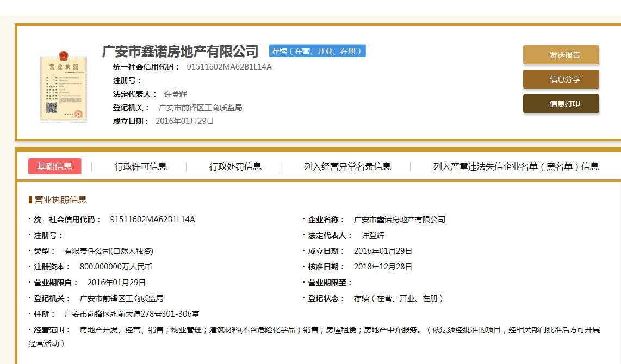Select the 基础信息 tab
The height and width of the screenshot is (364, 621).
coord(54,167)
